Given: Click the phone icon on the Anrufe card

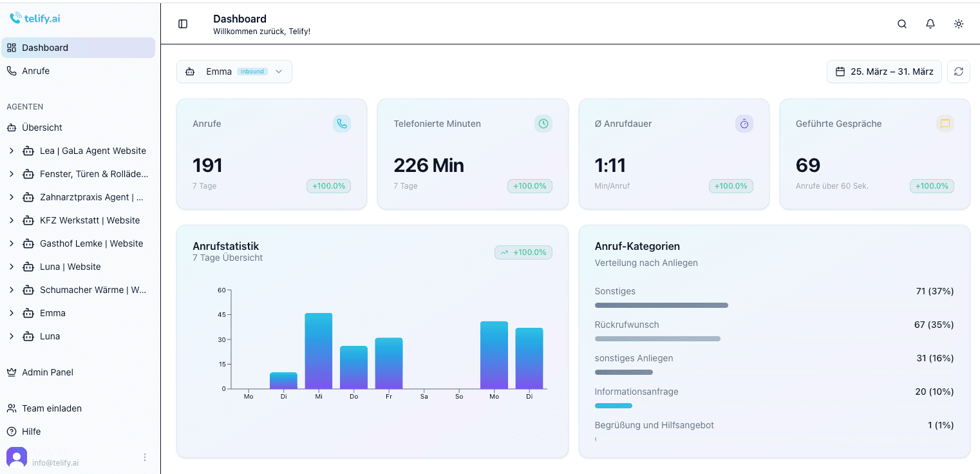Looking at the screenshot, I should (342, 123).
